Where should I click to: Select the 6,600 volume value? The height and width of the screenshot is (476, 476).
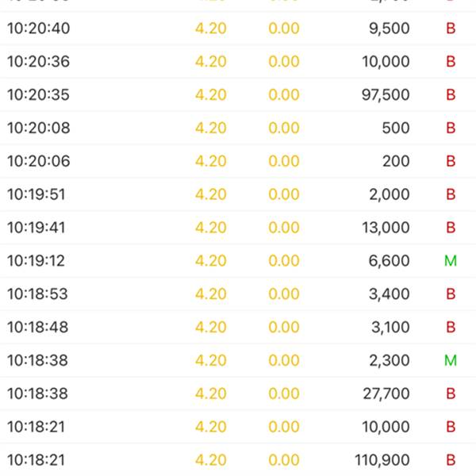point(390,261)
